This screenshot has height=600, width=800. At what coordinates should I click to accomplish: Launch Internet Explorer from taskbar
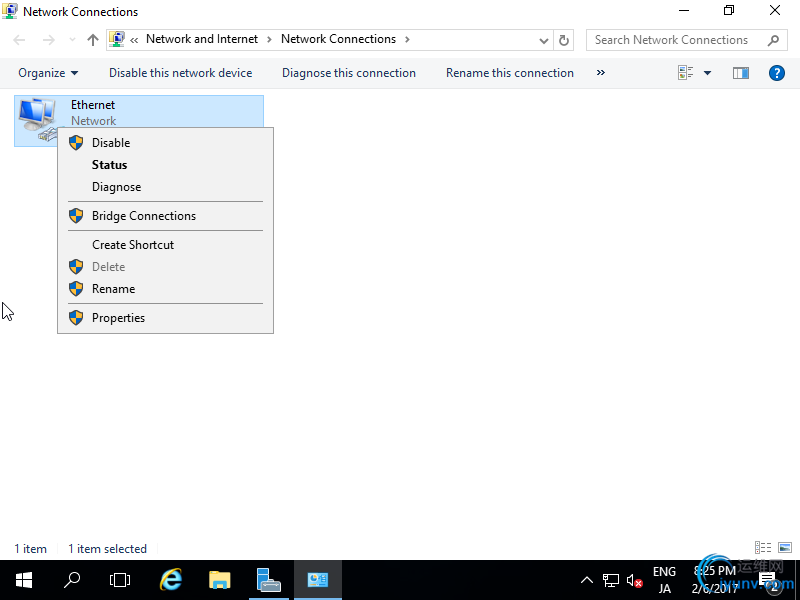[171, 580]
